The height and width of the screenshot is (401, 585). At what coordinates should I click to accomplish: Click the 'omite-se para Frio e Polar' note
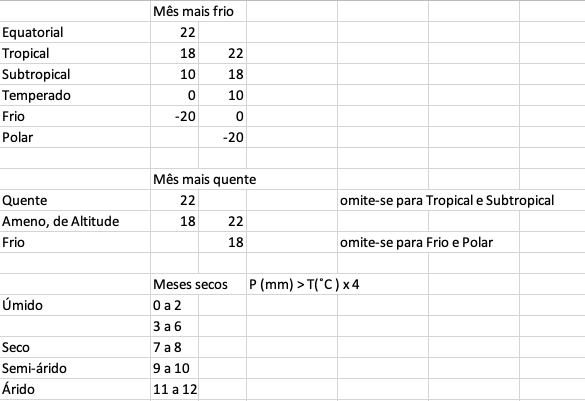pyautogui.click(x=416, y=242)
